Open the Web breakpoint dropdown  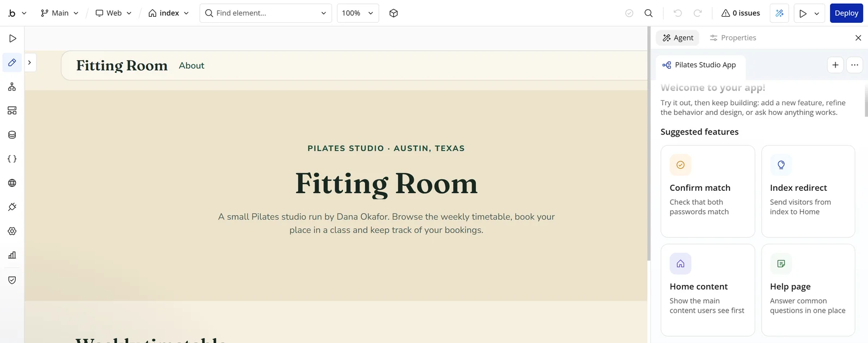tap(113, 13)
